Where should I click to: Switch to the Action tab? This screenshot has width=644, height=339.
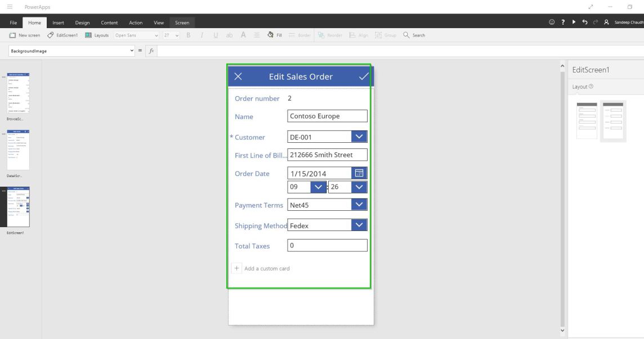(136, 22)
